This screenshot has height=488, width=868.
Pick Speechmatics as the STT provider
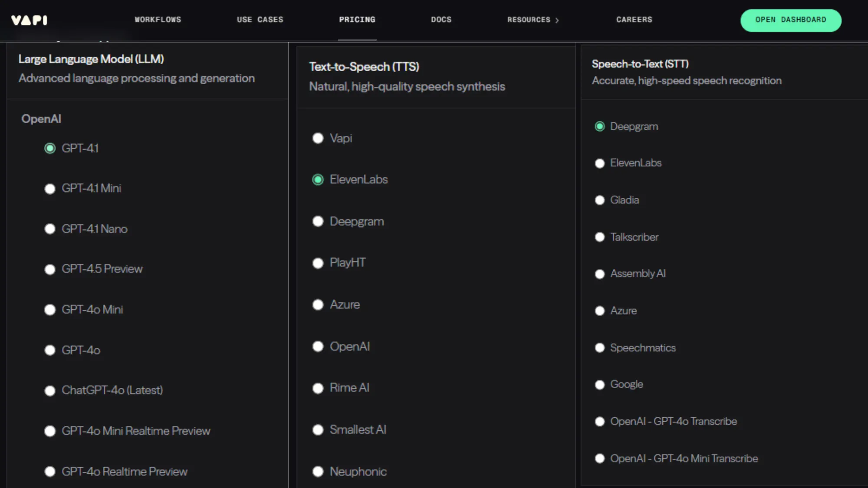600,348
